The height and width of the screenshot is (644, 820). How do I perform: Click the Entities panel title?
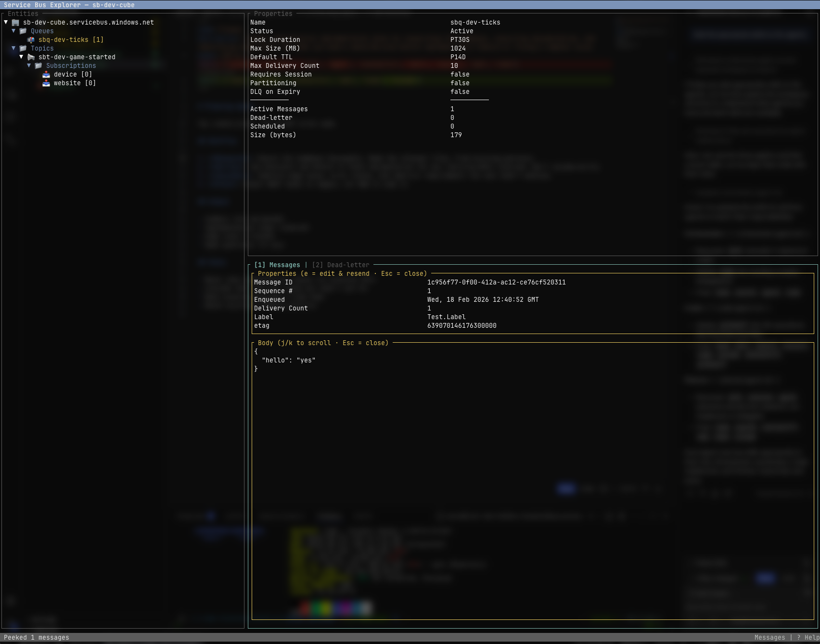click(x=23, y=14)
